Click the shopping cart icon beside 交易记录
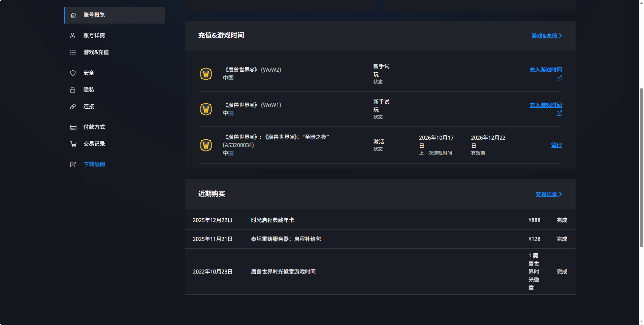The height and width of the screenshot is (325, 644). coord(73,144)
